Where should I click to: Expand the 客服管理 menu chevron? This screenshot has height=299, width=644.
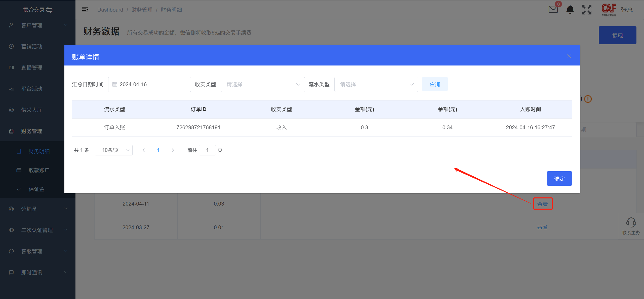pyautogui.click(x=66, y=251)
